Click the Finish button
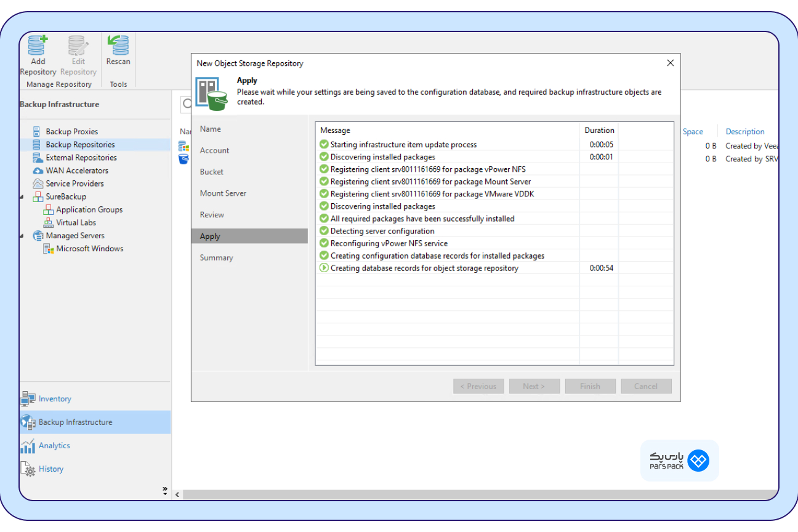 pos(590,386)
